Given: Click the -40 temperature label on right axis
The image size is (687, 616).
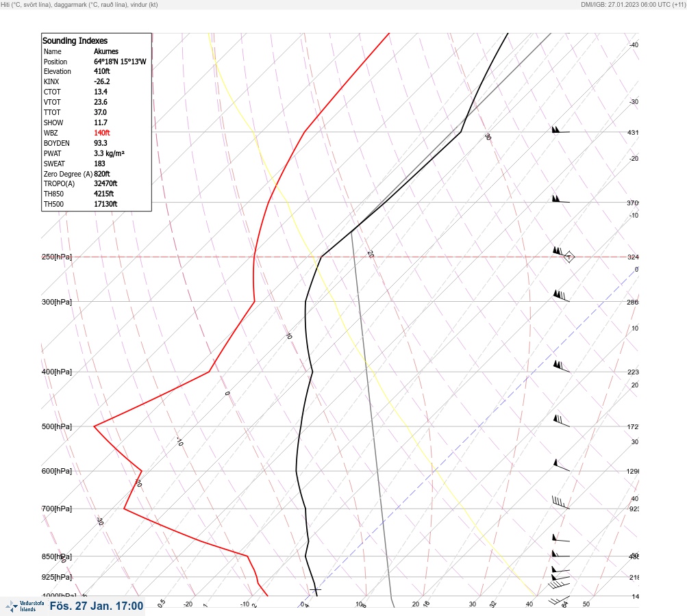Looking at the screenshot, I should coord(634,45).
